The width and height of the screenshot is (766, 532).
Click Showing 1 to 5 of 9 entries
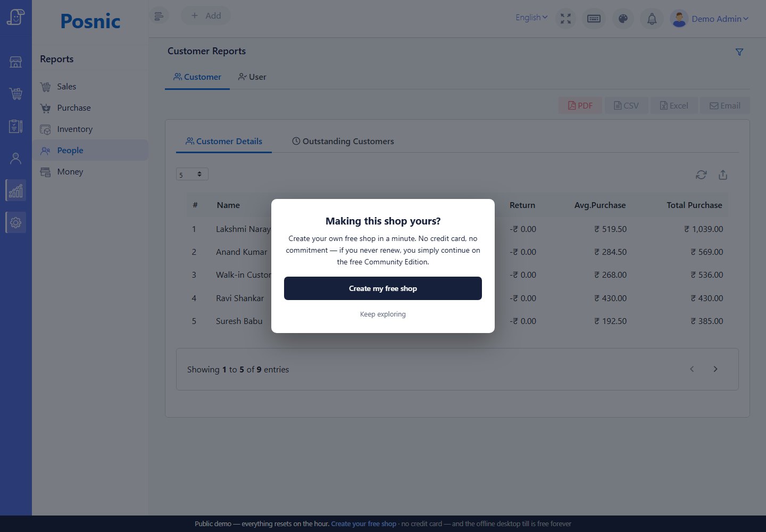238,370
